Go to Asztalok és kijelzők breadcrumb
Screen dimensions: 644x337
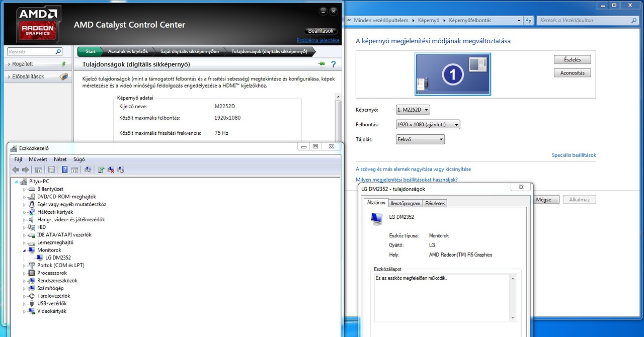[128, 51]
